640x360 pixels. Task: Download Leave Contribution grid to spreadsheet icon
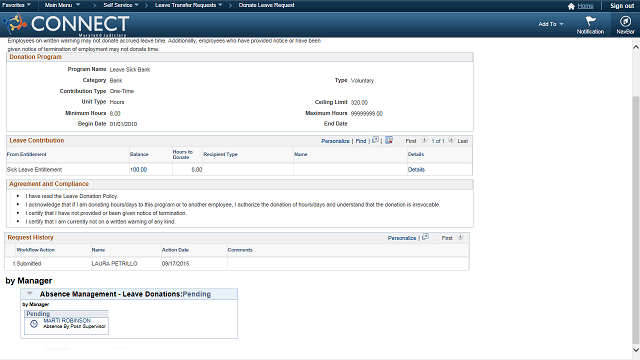(389, 140)
